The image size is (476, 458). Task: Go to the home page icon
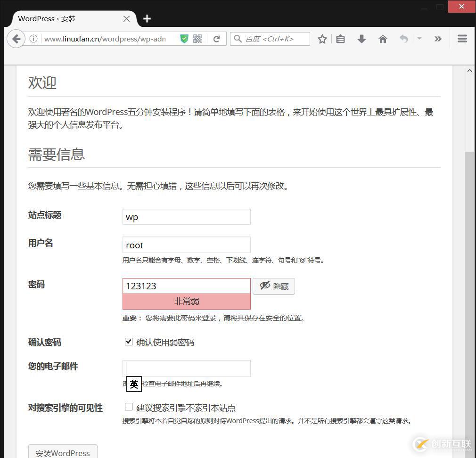pos(383,39)
